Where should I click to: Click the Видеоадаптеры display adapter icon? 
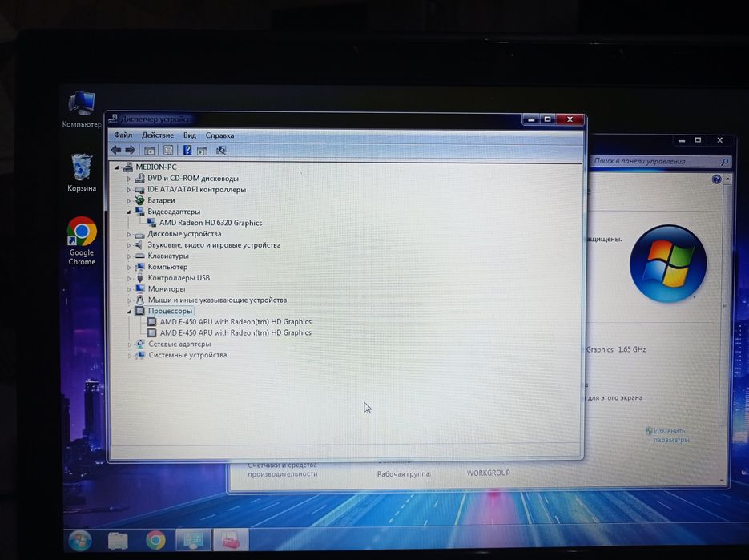[139, 212]
